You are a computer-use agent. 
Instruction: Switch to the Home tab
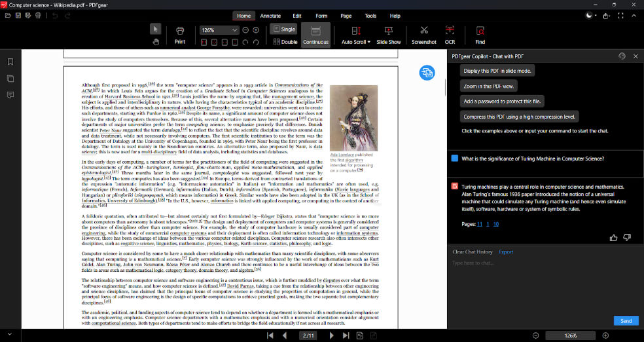[243, 16]
